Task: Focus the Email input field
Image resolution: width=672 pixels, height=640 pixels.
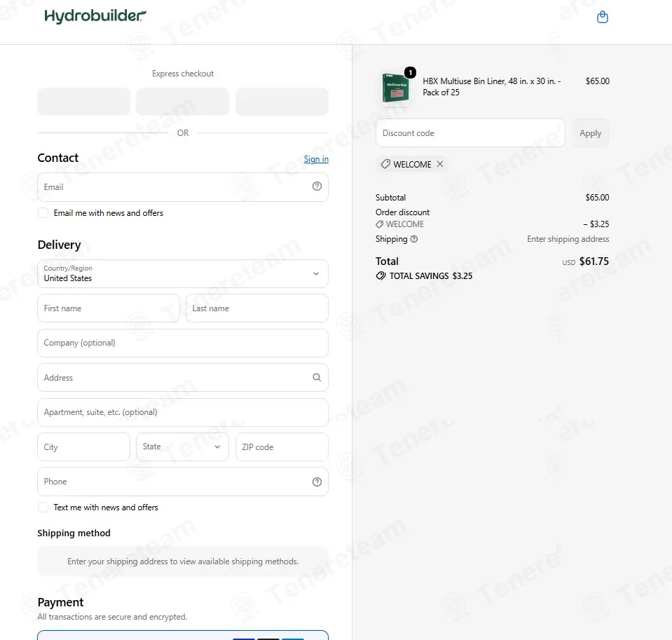Action: tap(183, 187)
